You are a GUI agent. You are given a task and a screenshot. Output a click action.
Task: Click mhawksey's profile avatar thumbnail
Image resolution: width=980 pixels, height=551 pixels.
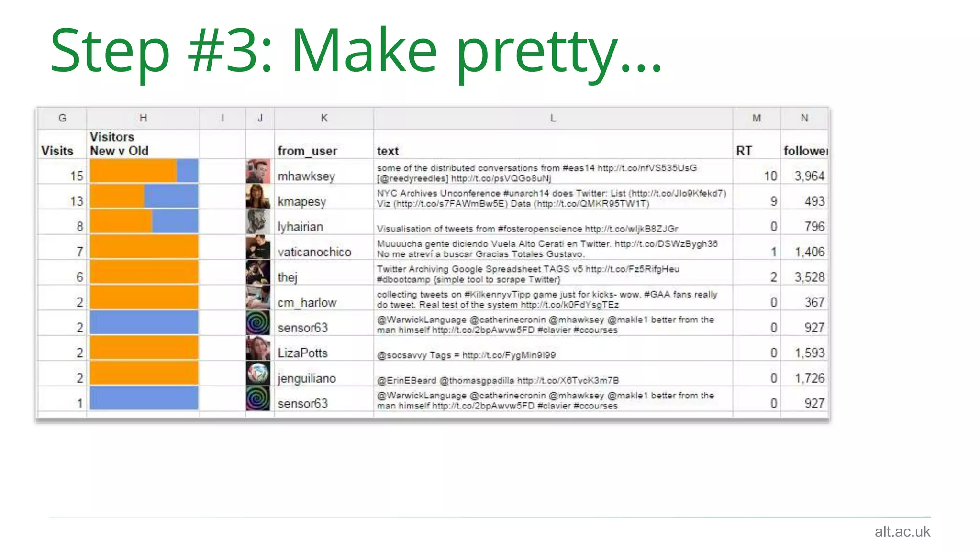pyautogui.click(x=258, y=171)
